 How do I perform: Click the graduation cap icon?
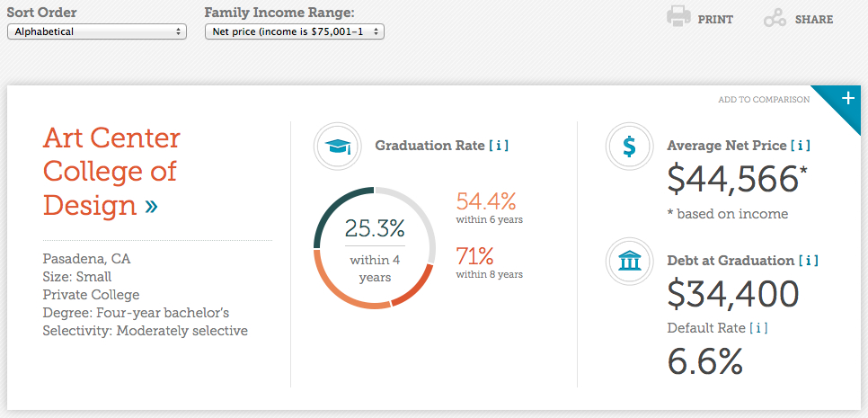click(x=338, y=147)
